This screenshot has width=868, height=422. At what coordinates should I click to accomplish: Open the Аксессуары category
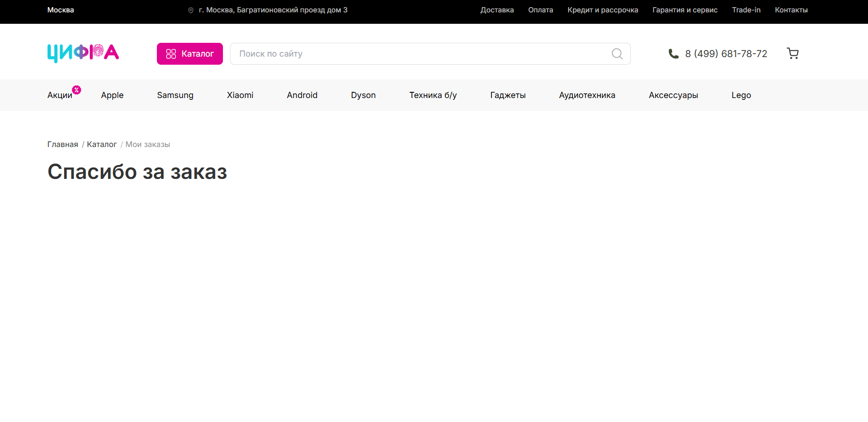[x=673, y=95]
